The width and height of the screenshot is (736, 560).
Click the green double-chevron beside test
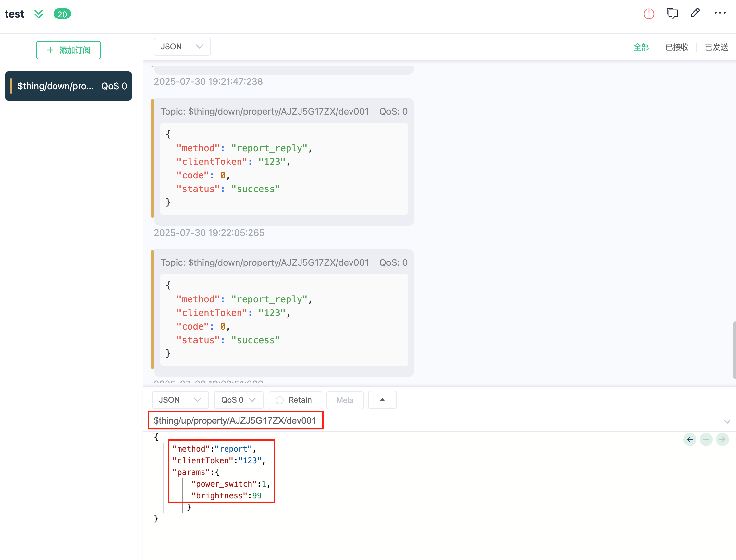(x=39, y=14)
